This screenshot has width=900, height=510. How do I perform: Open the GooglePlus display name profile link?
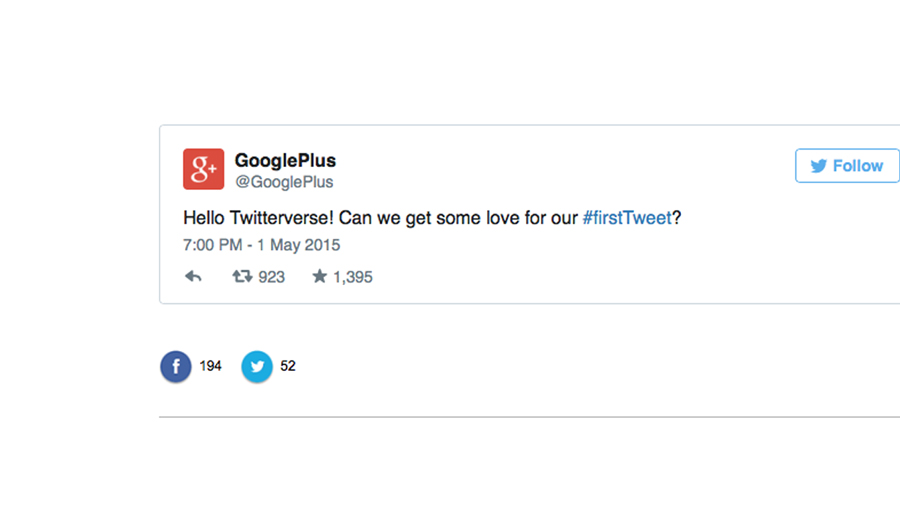(285, 161)
